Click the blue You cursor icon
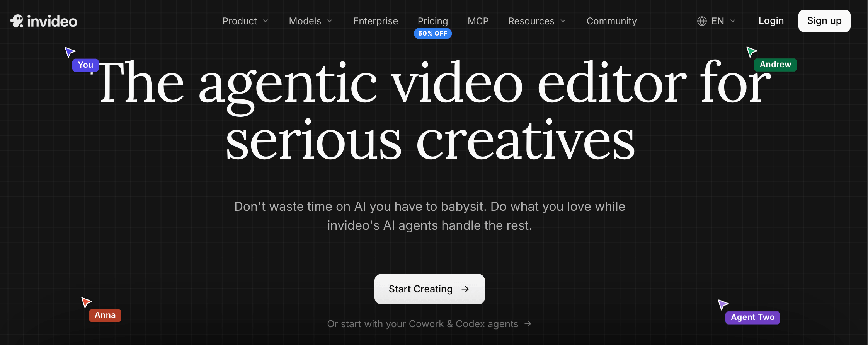The height and width of the screenshot is (345, 868). (70, 52)
